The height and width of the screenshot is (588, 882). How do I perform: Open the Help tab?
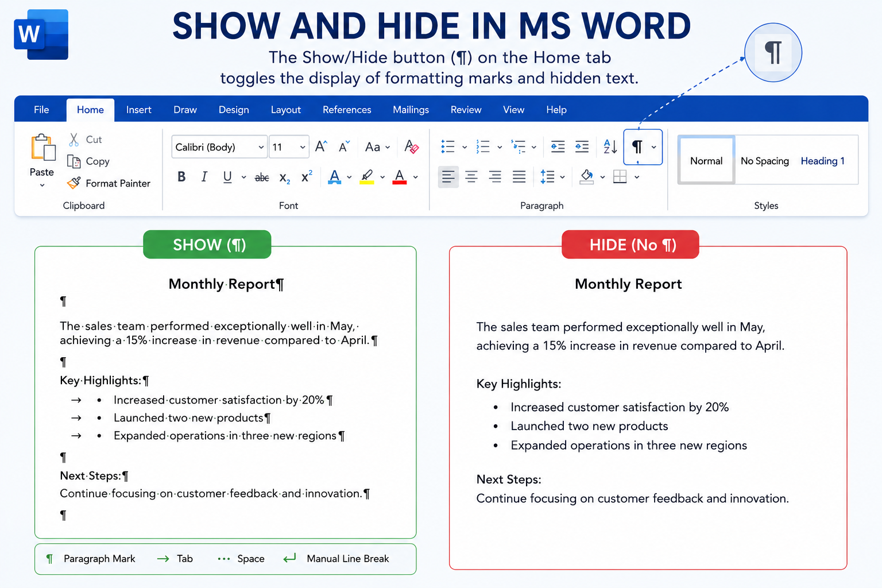[556, 110]
